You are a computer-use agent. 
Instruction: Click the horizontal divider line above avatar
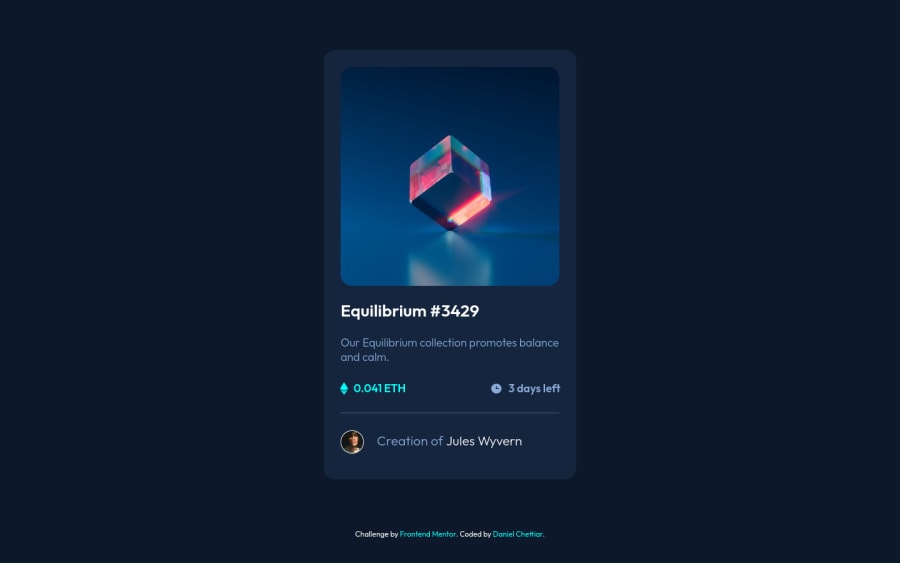coord(450,413)
